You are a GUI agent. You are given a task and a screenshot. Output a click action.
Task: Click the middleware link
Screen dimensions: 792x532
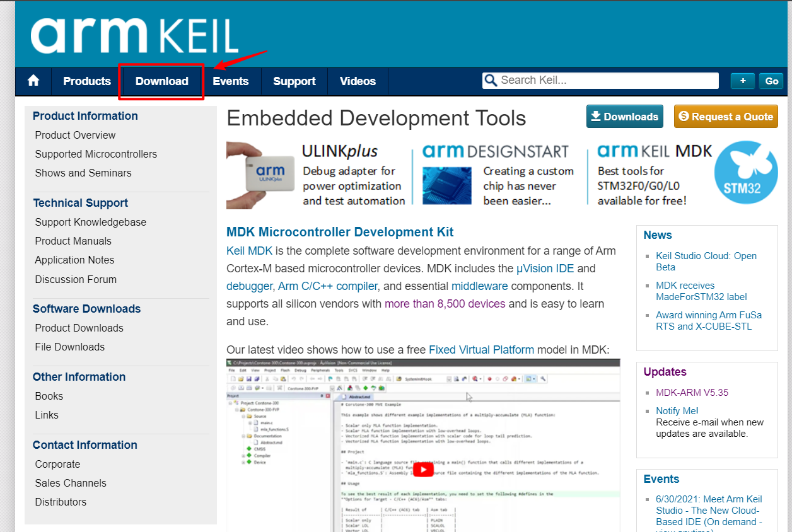[479, 286]
